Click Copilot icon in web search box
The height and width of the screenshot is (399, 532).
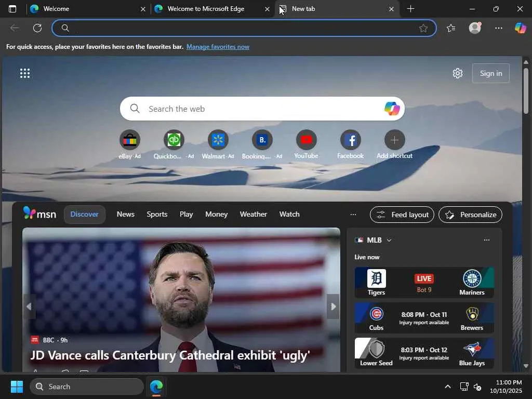point(392,109)
